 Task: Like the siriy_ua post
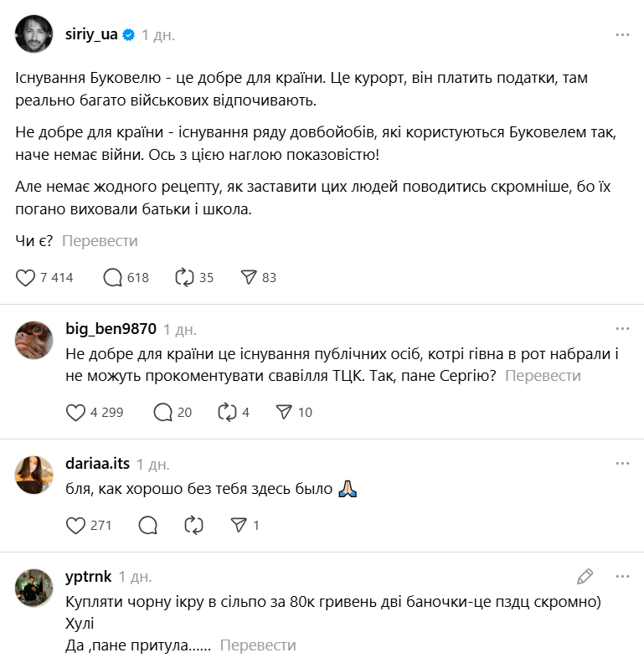click(27, 277)
